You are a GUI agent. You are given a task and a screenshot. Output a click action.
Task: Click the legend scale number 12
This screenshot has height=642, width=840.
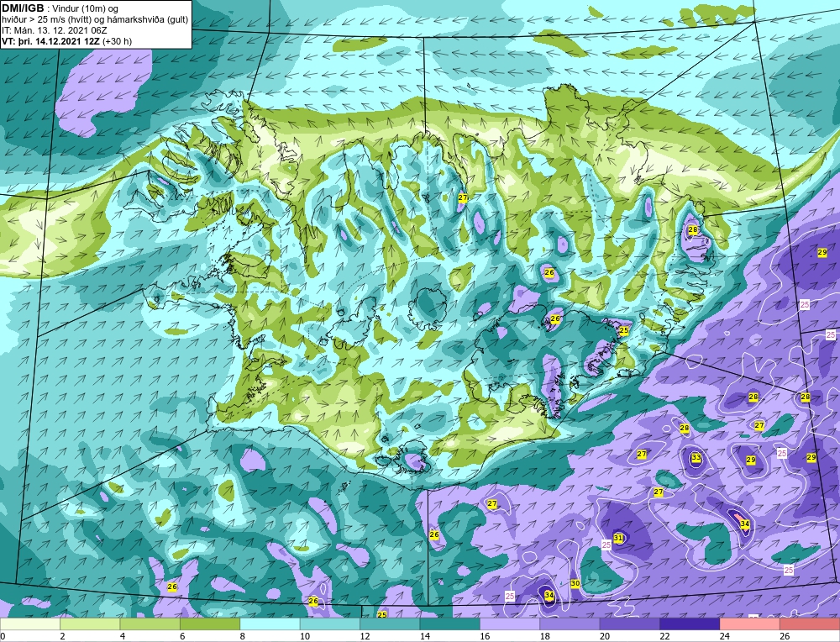point(365,637)
